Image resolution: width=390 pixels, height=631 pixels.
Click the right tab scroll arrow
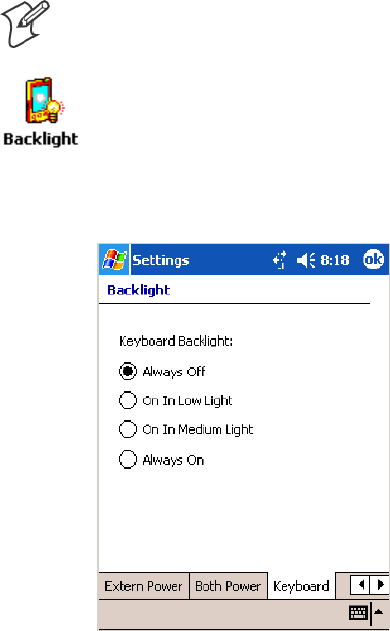[380, 584]
